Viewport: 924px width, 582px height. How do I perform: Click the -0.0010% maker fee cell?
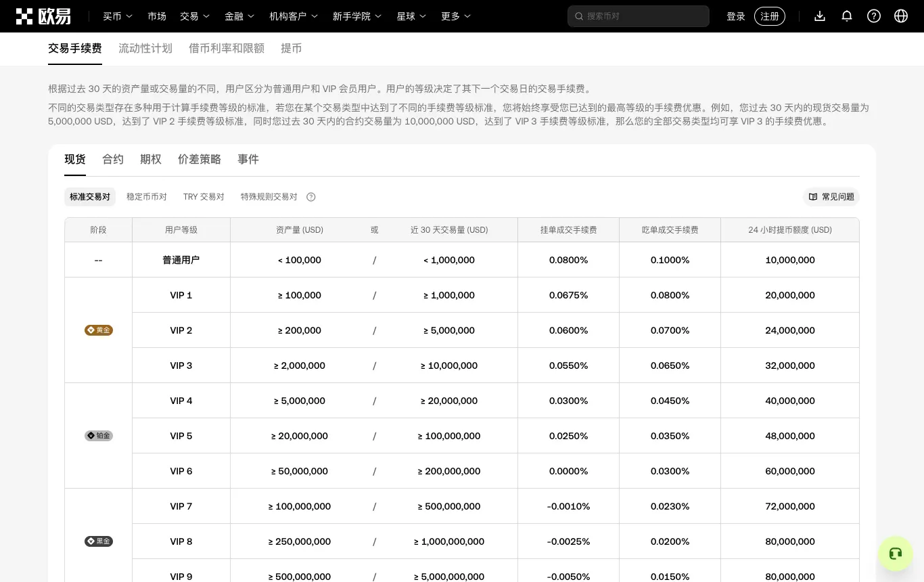click(569, 506)
